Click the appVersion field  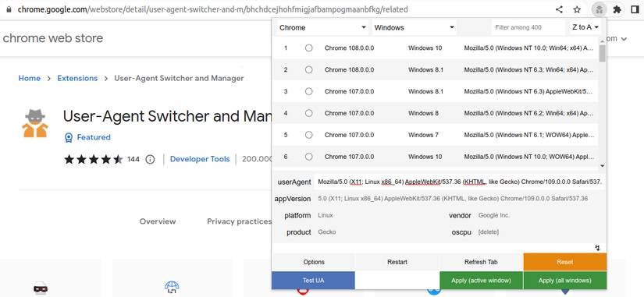point(460,199)
